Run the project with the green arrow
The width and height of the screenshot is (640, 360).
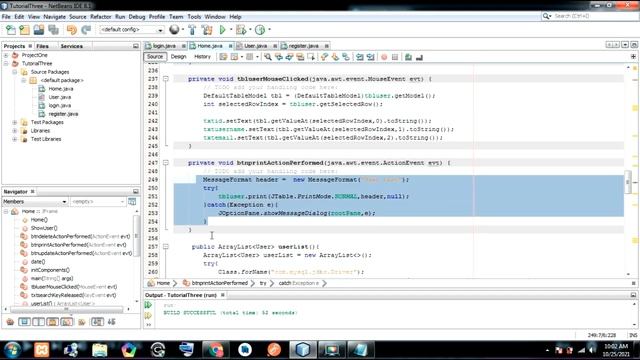point(222,30)
